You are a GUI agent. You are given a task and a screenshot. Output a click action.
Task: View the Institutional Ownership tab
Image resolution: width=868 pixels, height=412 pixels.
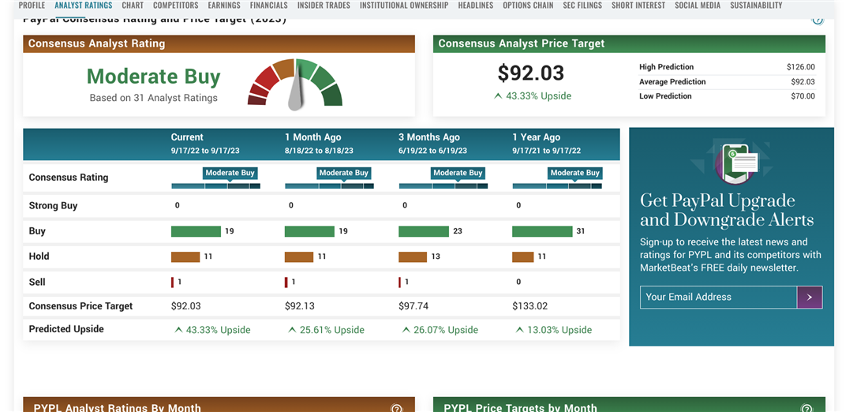(404, 6)
